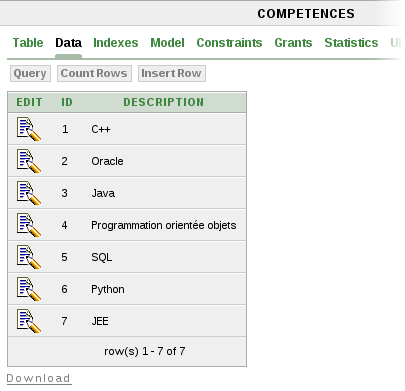
Task: Select the Data tab
Action: click(68, 43)
